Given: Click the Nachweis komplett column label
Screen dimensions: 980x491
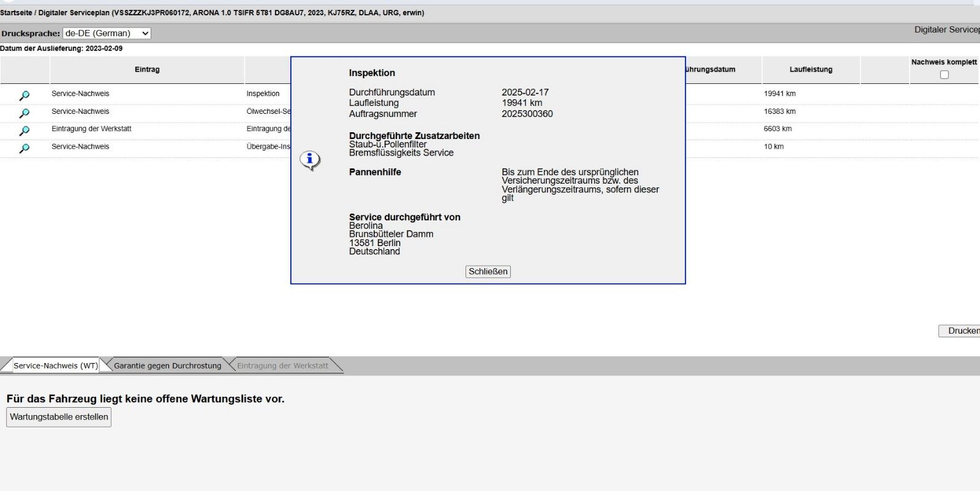Looking at the screenshot, I should [x=943, y=62].
